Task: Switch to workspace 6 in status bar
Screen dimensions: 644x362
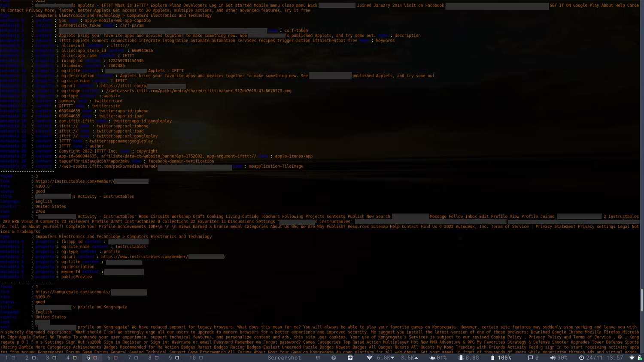Action: [x=112, y=358]
